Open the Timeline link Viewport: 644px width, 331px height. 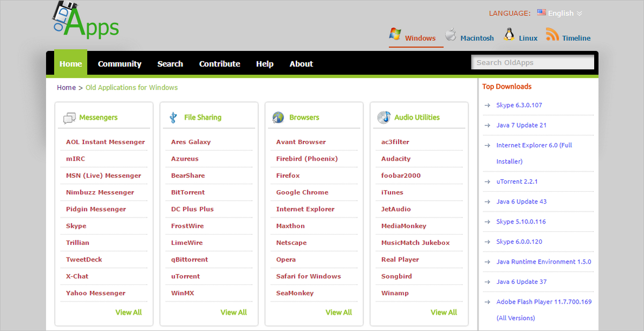(576, 38)
